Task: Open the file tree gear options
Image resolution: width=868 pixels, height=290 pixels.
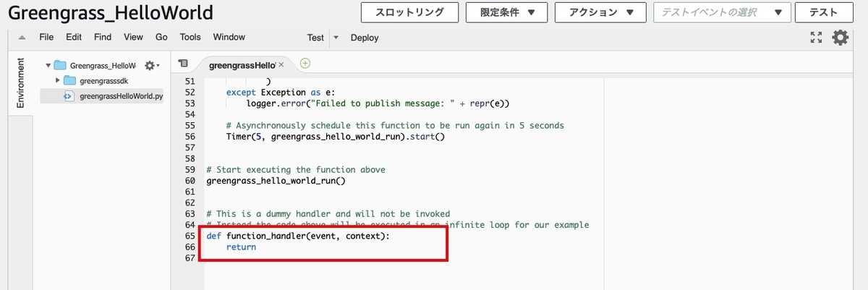Action: [x=152, y=65]
